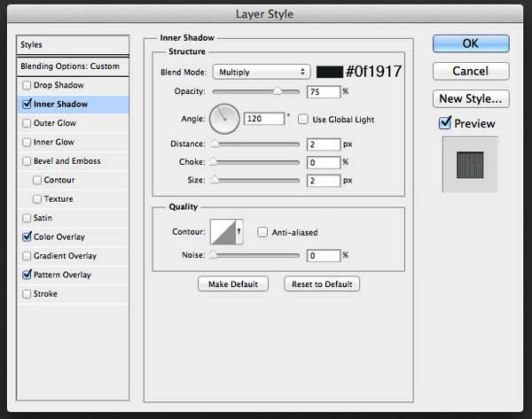Screen dimensions: 532x419
Task: Expand the Contour dropdown arrow
Action: [x=239, y=232]
